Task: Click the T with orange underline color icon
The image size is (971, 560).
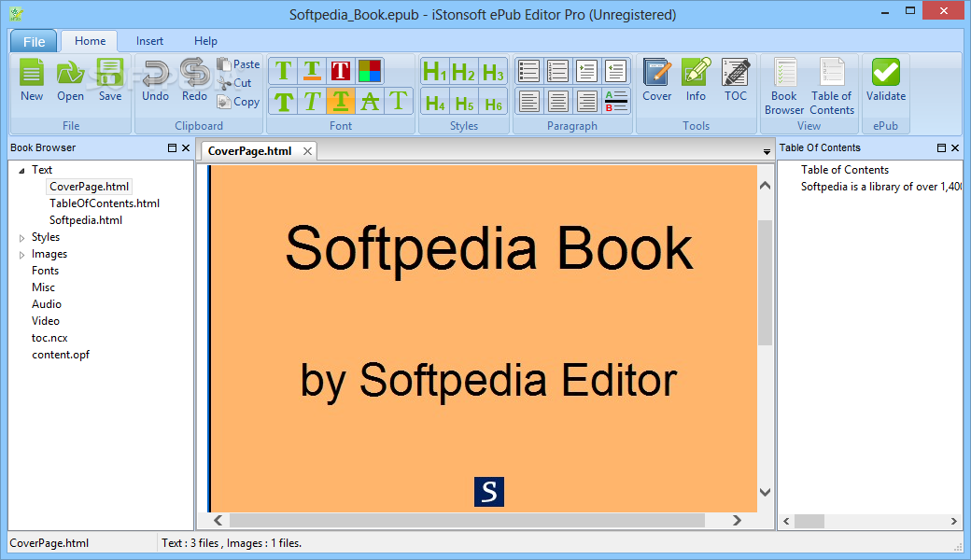Action: point(312,71)
